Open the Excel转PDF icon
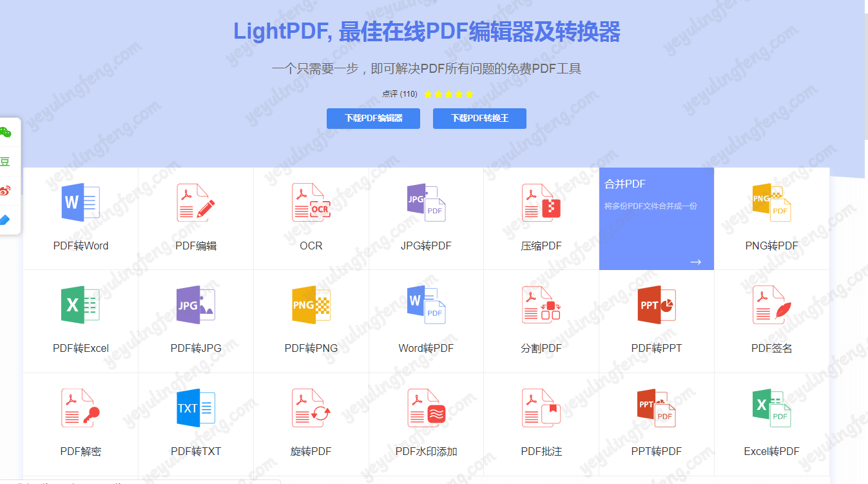The image size is (868, 484). [x=772, y=408]
